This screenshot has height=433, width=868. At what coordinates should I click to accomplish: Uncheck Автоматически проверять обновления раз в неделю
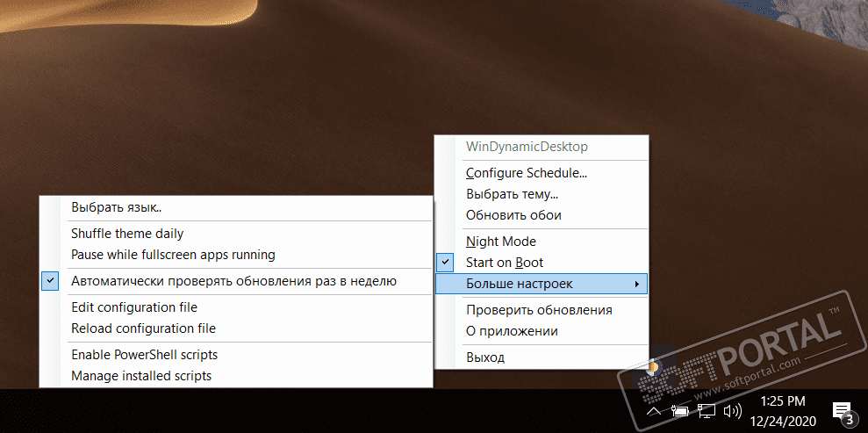(236, 281)
